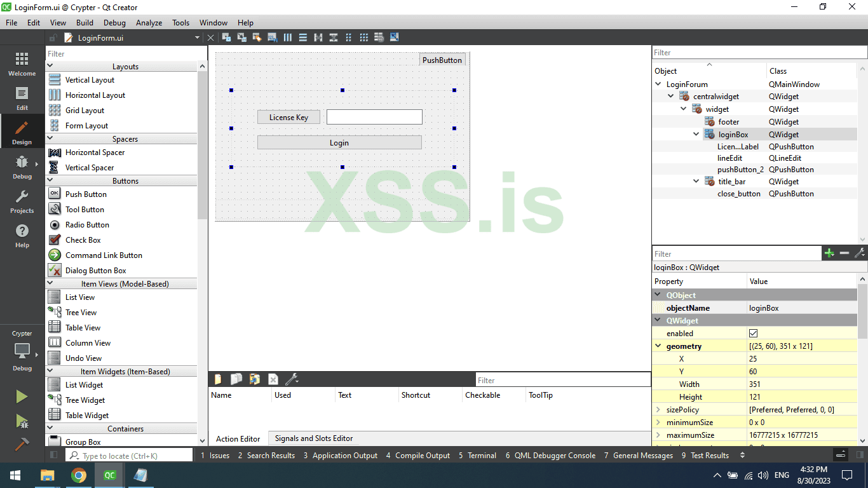Viewport: 868px width, 488px height.
Task: Apply grid layout from the toolbar
Action: (364, 37)
